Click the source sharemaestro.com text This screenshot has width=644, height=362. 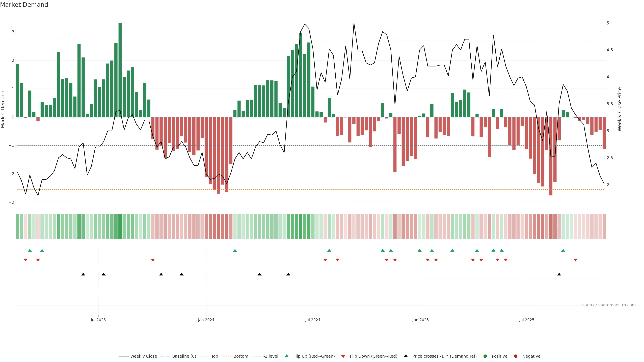coord(609,305)
